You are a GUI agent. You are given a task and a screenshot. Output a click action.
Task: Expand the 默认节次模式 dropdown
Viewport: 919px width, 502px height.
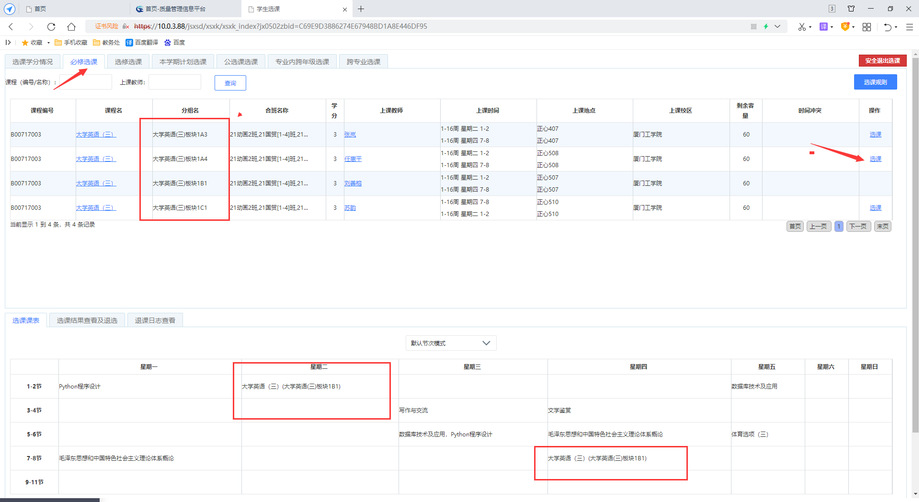pos(452,343)
